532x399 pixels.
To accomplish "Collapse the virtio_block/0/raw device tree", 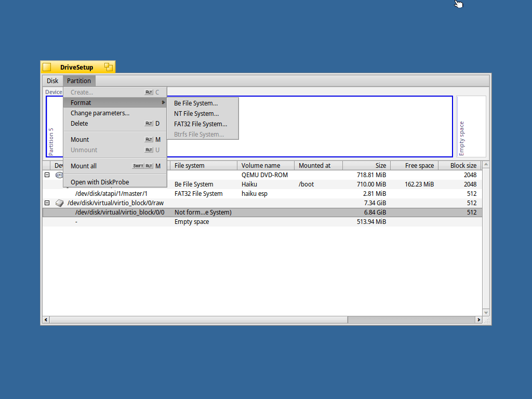I will tap(47, 203).
